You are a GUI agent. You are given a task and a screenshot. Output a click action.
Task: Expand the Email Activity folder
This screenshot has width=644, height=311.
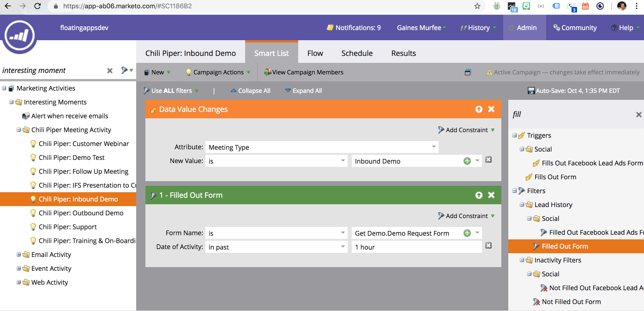[19, 255]
